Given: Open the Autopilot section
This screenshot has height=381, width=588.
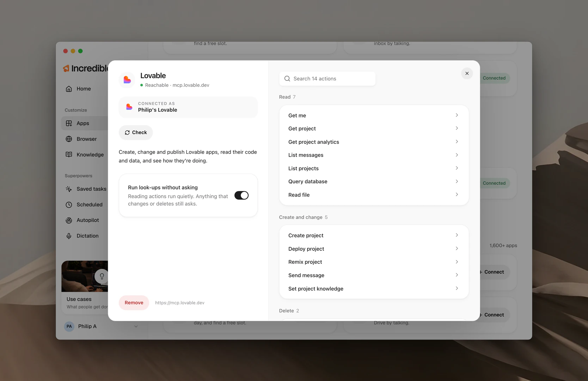Looking at the screenshot, I should coord(85,220).
